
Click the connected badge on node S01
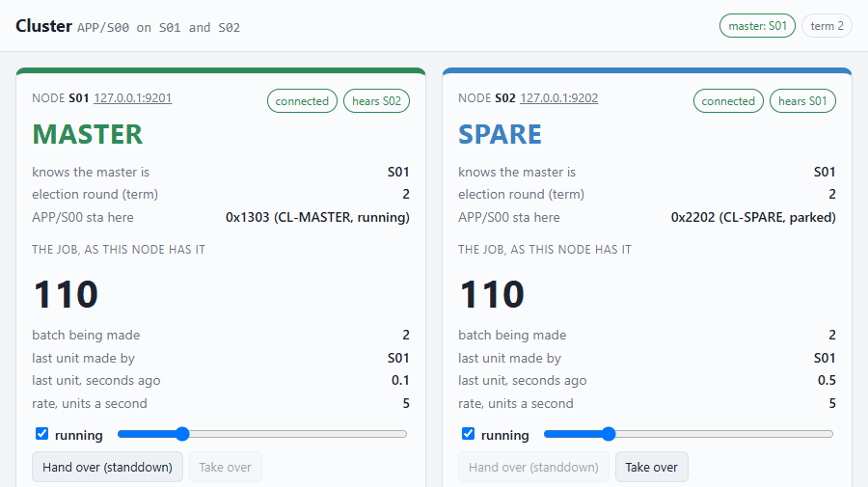[x=302, y=100]
